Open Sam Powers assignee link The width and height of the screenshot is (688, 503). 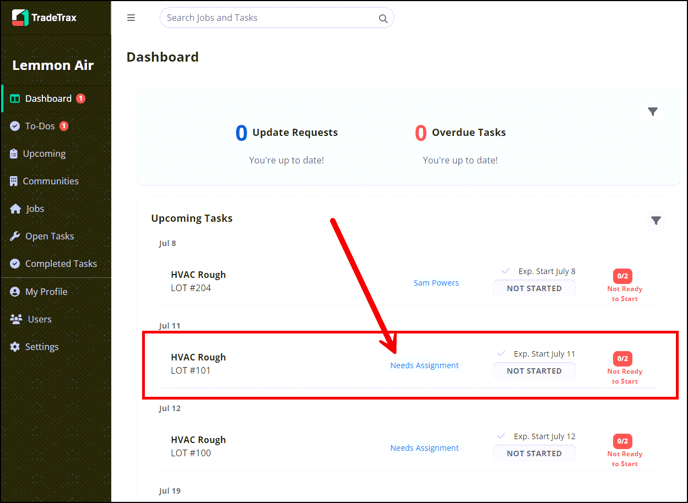(x=436, y=283)
